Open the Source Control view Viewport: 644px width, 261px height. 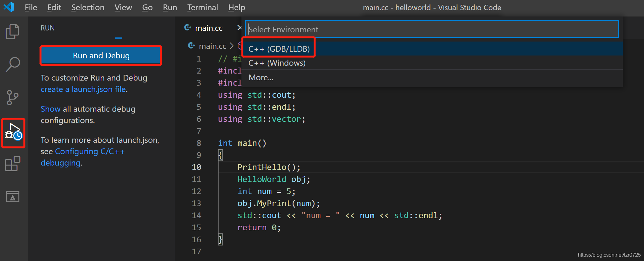13,98
